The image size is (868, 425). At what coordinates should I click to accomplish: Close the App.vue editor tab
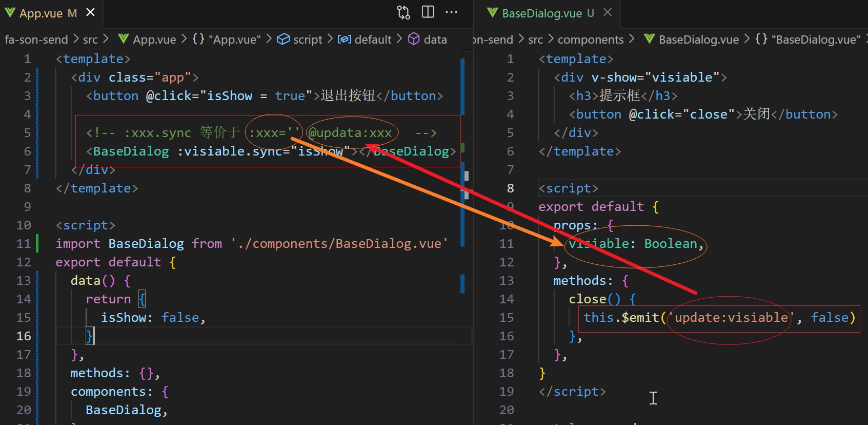90,12
